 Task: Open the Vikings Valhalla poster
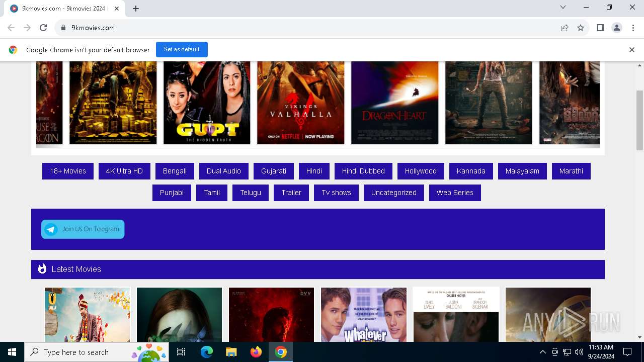click(x=301, y=103)
